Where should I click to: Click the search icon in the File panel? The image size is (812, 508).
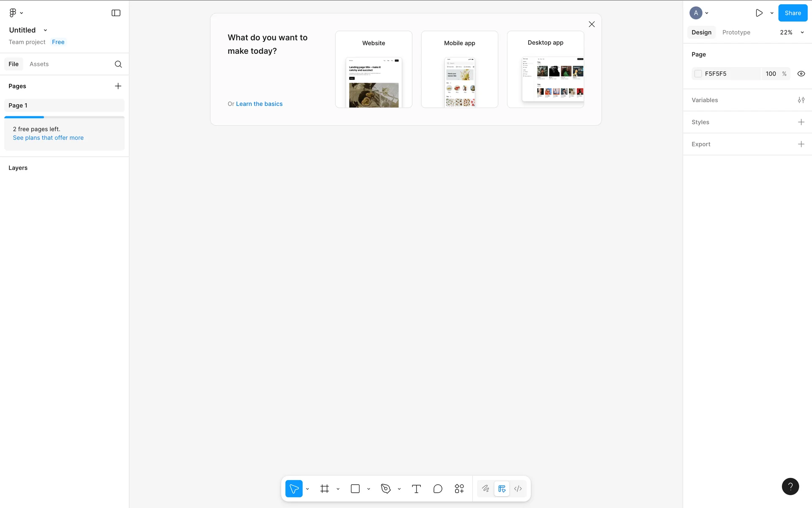tap(118, 64)
